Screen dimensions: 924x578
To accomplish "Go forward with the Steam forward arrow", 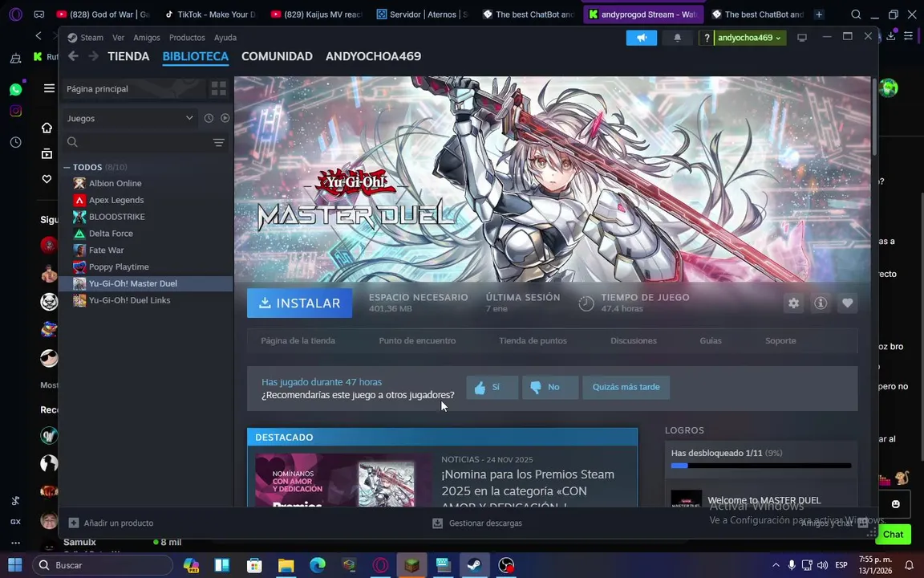I will click(93, 56).
